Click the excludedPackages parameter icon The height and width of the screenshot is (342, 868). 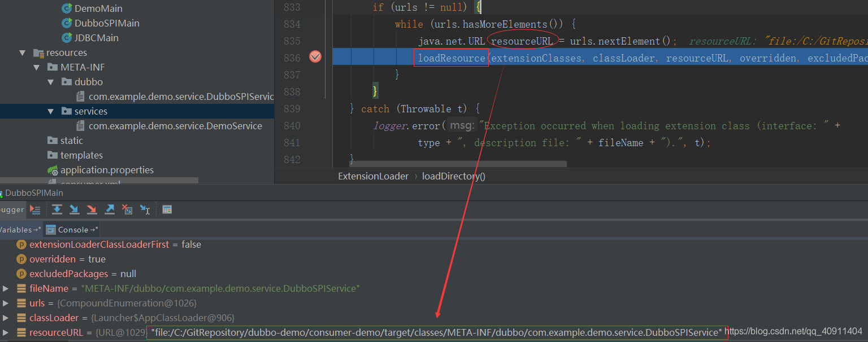(21, 274)
